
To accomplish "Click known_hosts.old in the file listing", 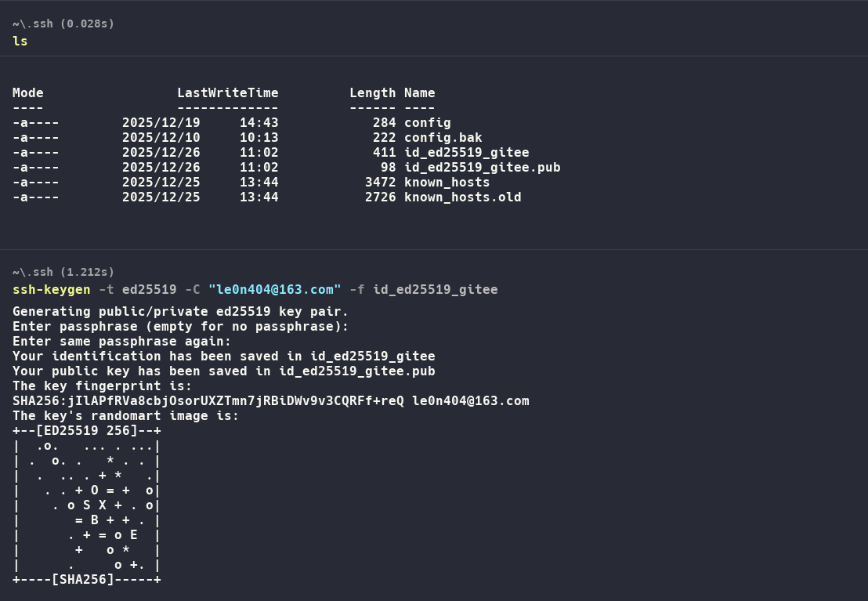I will [x=462, y=197].
